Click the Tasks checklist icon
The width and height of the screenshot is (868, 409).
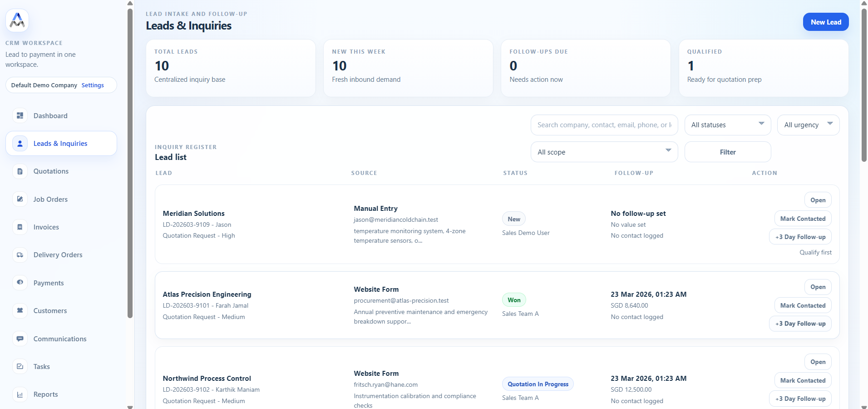(x=20, y=366)
